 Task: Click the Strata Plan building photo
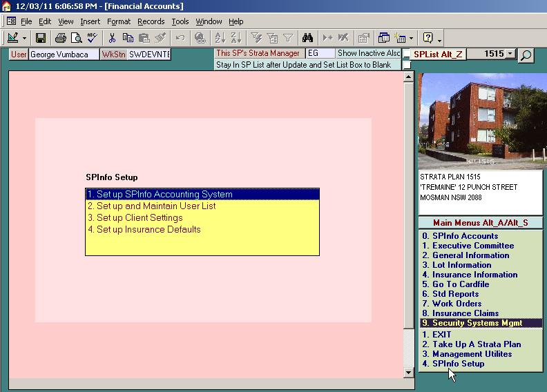point(480,121)
